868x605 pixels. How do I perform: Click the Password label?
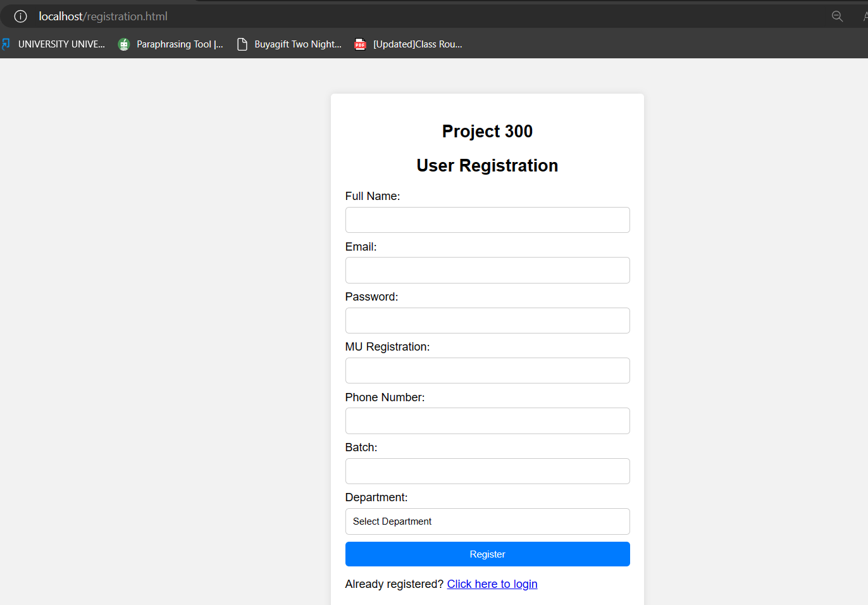tap(371, 297)
